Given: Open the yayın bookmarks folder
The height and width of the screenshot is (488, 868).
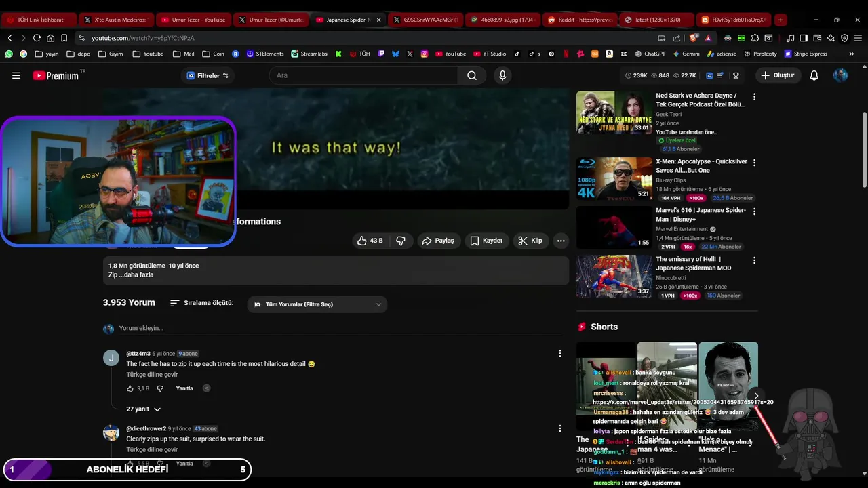Looking at the screenshot, I should pyautogui.click(x=47, y=54).
